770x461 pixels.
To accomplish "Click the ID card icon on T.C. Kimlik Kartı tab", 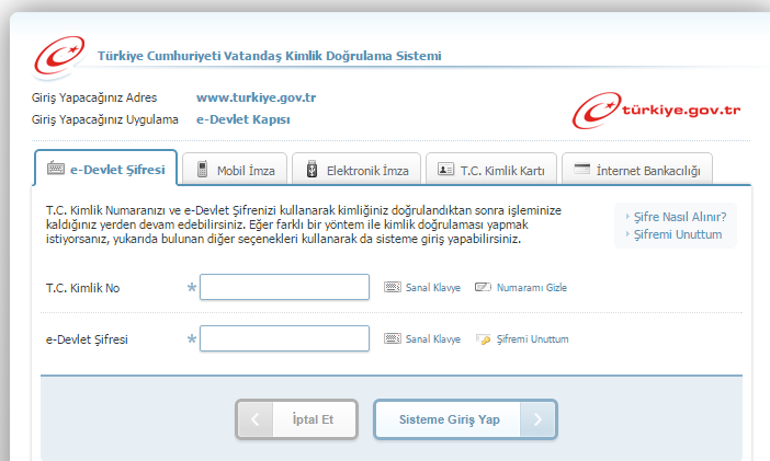I will (x=445, y=170).
